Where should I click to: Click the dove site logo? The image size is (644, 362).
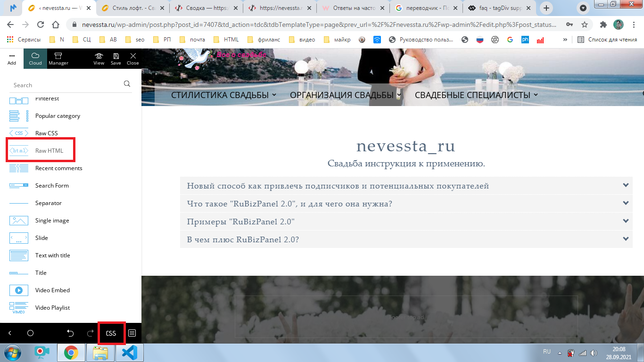(x=194, y=58)
